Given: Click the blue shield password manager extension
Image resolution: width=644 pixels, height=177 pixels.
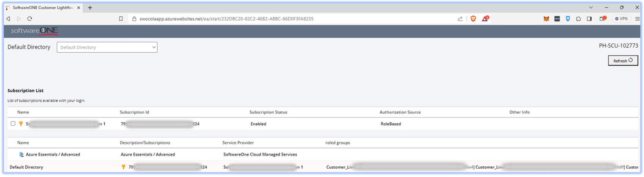Looking at the screenshot, I should [568, 19].
